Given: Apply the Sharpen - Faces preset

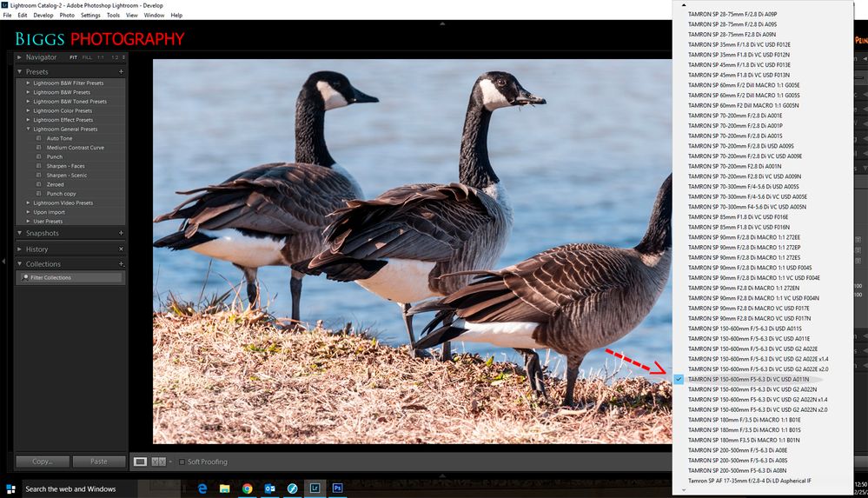Looking at the screenshot, I should pos(66,166).
